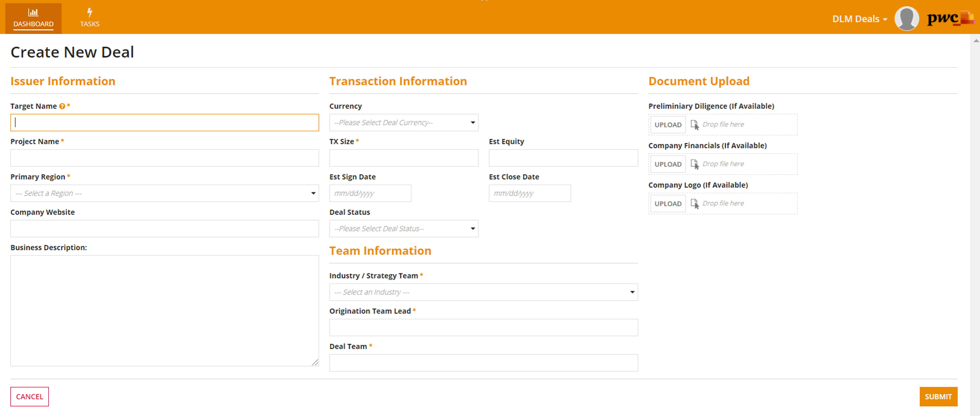Click inside the Business Description textarea
The height and width of the screenshot is (416, 980).
(x=165, y=311)
